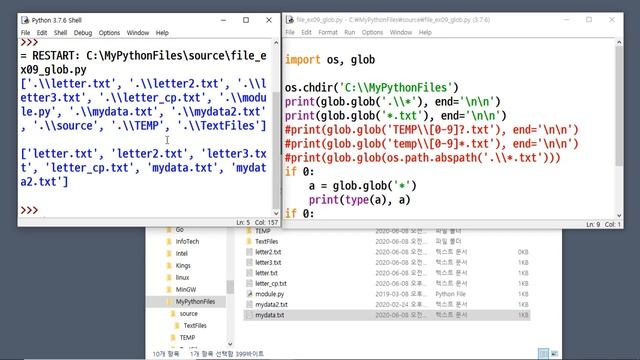Select Go folder in Explorer tree
Viewport: 640px width, 360px height.
click(x=180, y=230)
